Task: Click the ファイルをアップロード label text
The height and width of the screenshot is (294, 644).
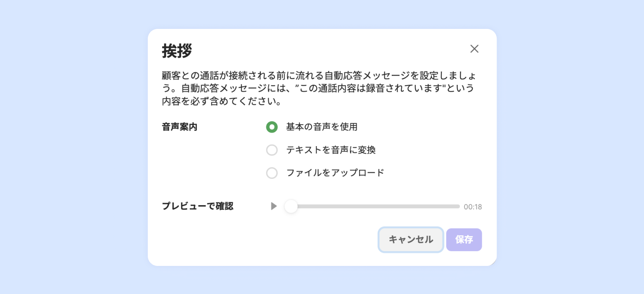Action: 335,173
